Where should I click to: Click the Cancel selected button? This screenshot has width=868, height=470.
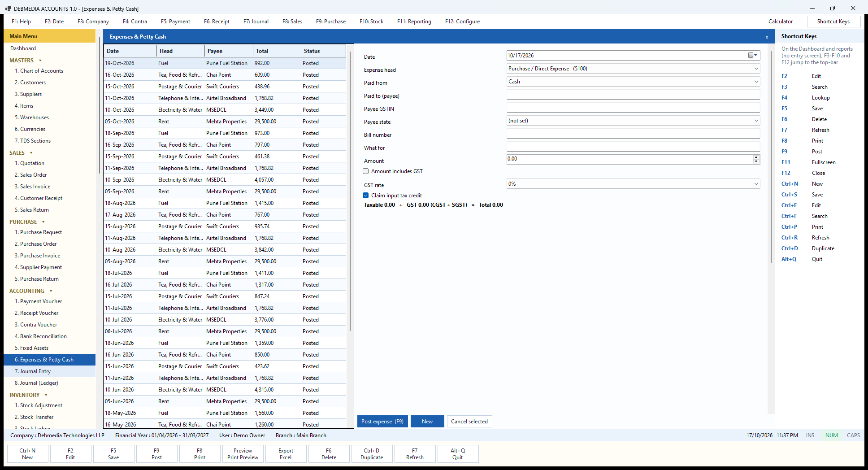[469, 422]
